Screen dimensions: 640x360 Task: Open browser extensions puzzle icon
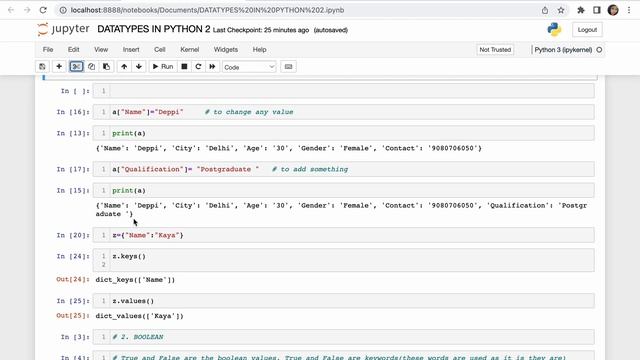(581, 10)
